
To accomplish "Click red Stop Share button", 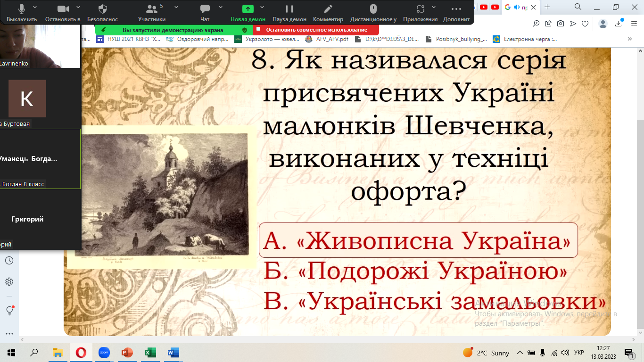I will pyautogui.click(x=316, y=30).
